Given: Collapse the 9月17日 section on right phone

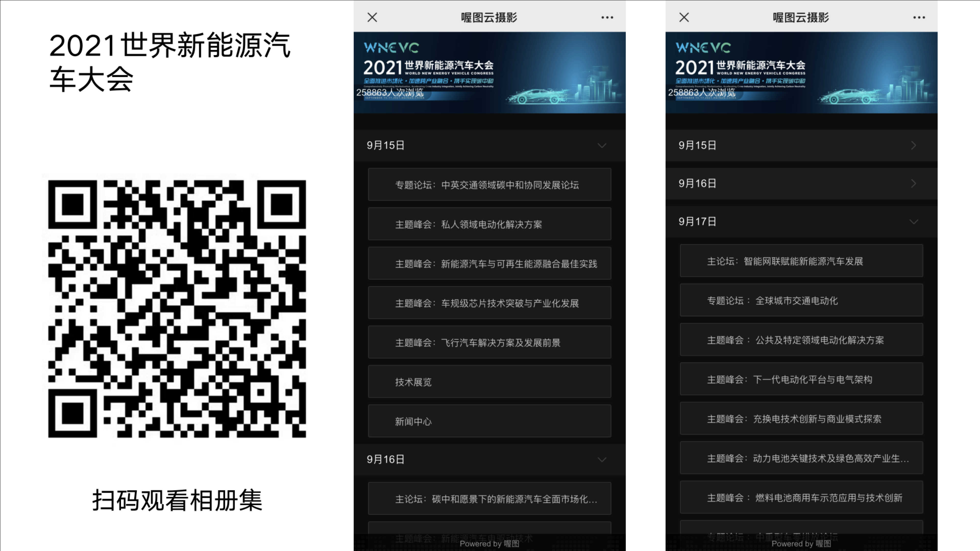Looking at the screenshot, I should click(x=802, y=221).
